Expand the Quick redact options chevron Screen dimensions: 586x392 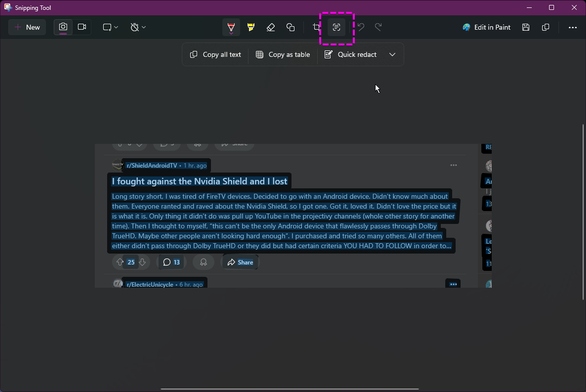point(392,55)
